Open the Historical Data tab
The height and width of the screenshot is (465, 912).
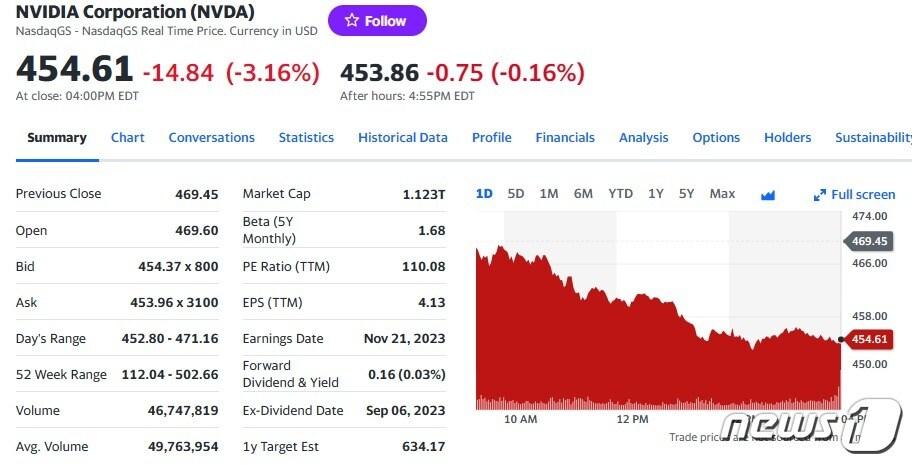403,138
